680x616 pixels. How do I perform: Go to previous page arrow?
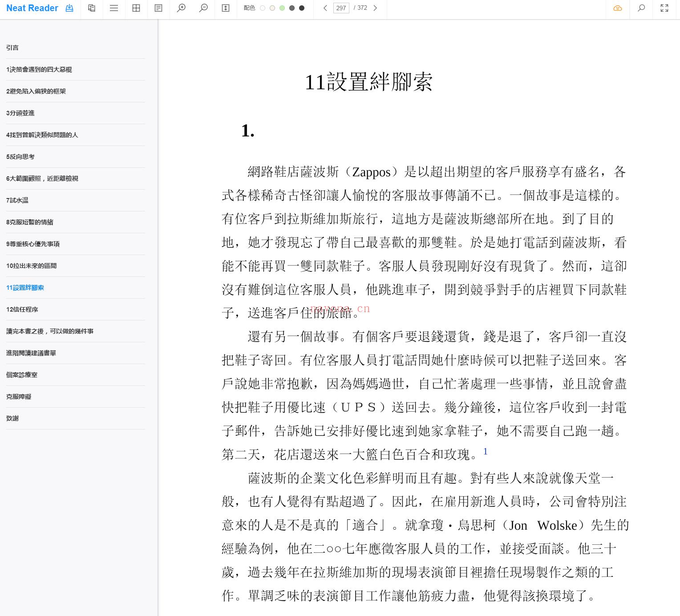pos(325,8)
